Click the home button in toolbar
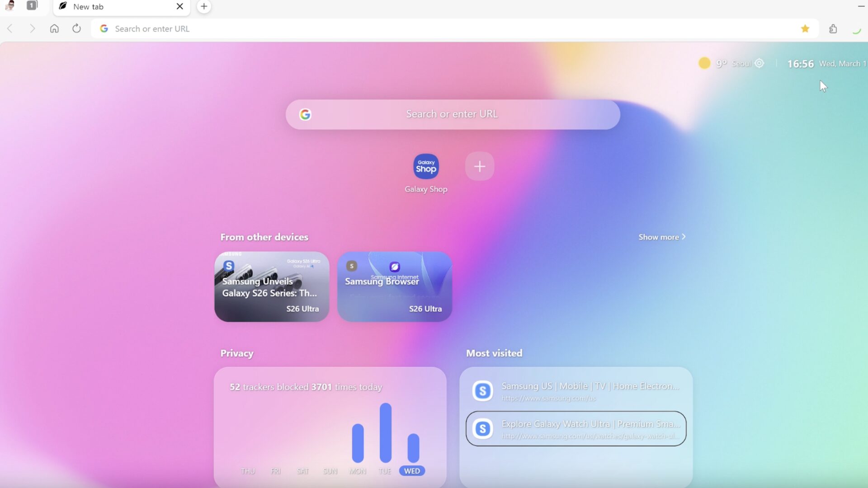This screenshot has width=868, height=488. 54,28
